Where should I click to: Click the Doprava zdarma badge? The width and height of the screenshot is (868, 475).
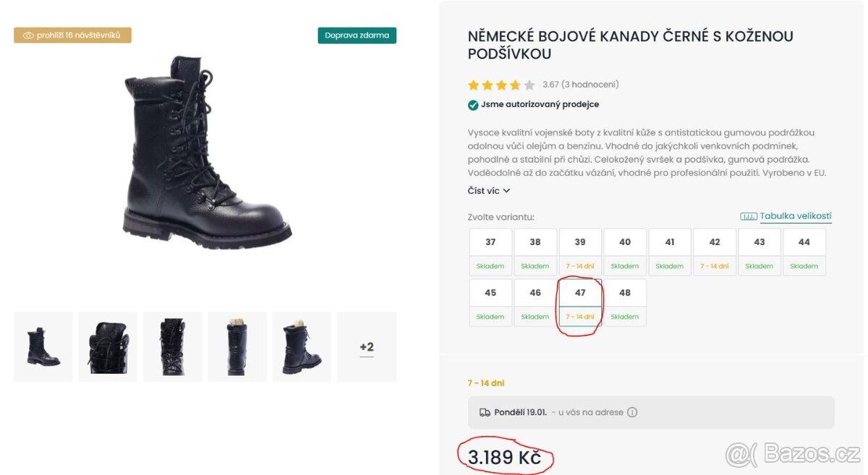(x=357, y=34)
